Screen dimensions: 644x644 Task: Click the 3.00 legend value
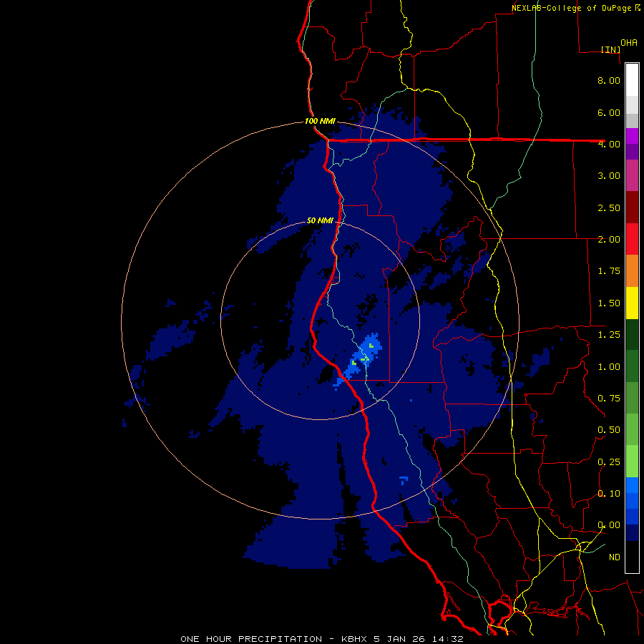(x=609, y=176)
